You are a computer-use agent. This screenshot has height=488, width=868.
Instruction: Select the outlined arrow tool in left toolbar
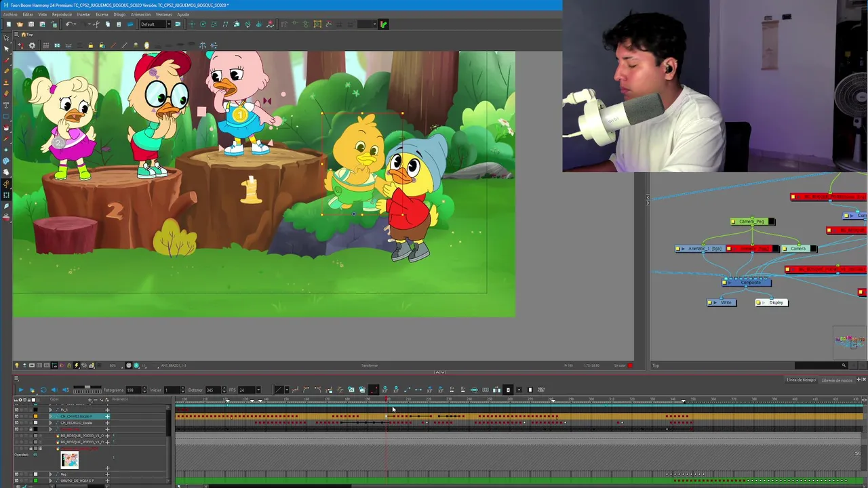point(6,38)
